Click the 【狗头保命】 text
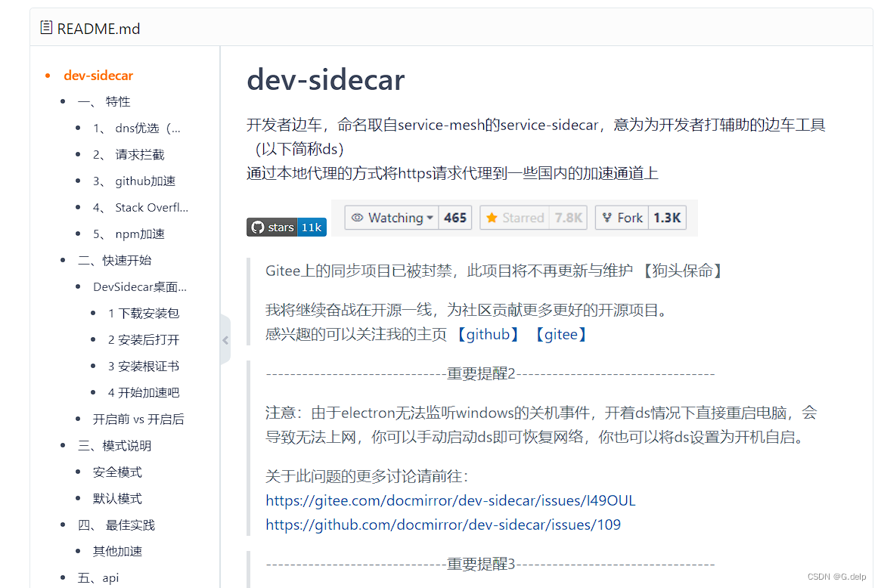878x588 pixels. 683,271
